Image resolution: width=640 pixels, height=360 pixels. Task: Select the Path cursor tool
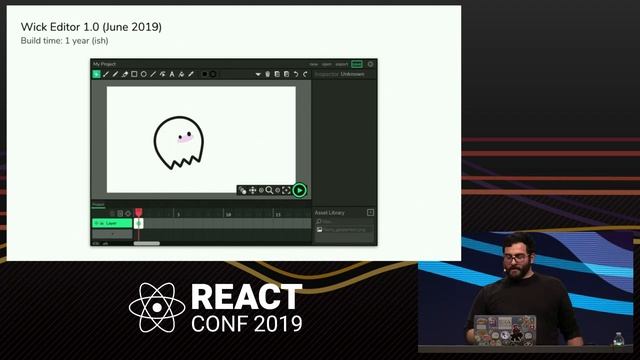coord(162,74)
